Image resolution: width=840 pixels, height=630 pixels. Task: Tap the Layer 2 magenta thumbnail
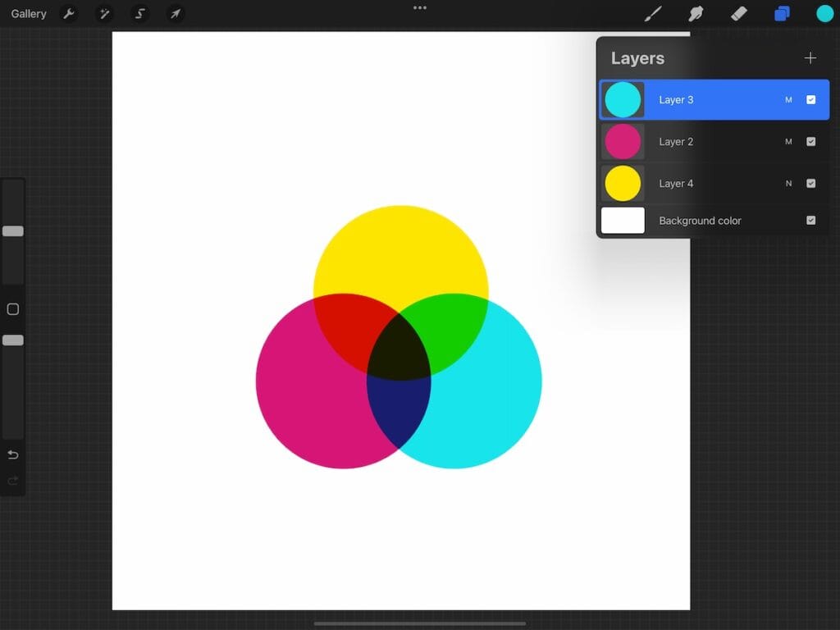(622, 141)
